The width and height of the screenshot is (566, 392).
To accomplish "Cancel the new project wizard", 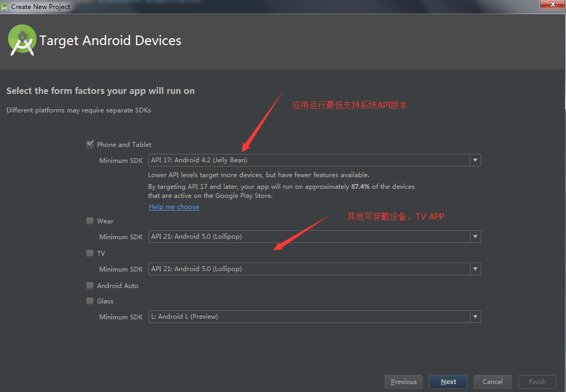I will point(492,382).
